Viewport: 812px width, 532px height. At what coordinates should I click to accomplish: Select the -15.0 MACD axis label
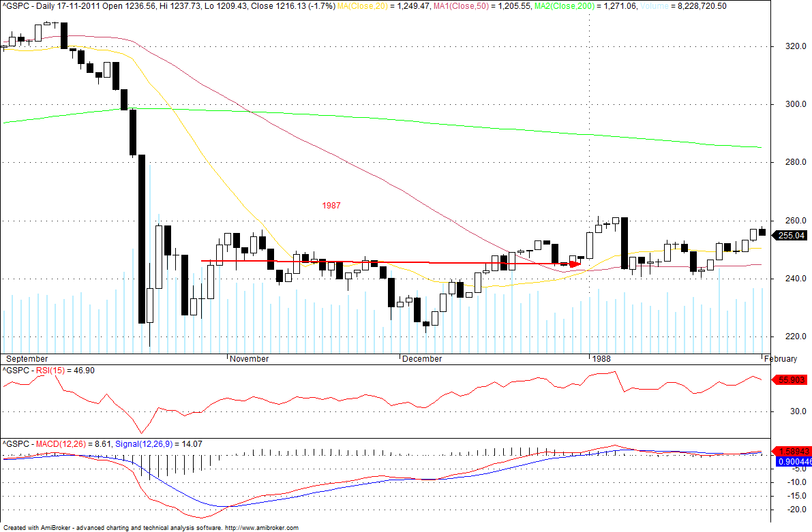(x=797, y=496)
